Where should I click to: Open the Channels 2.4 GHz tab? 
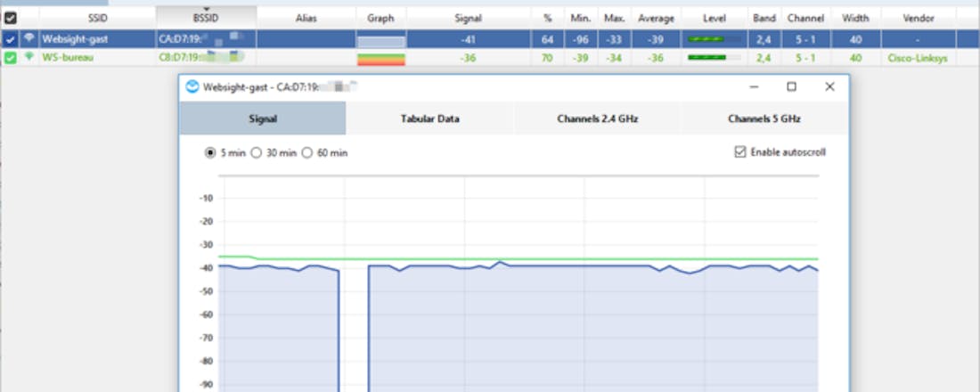pos(598,118)
